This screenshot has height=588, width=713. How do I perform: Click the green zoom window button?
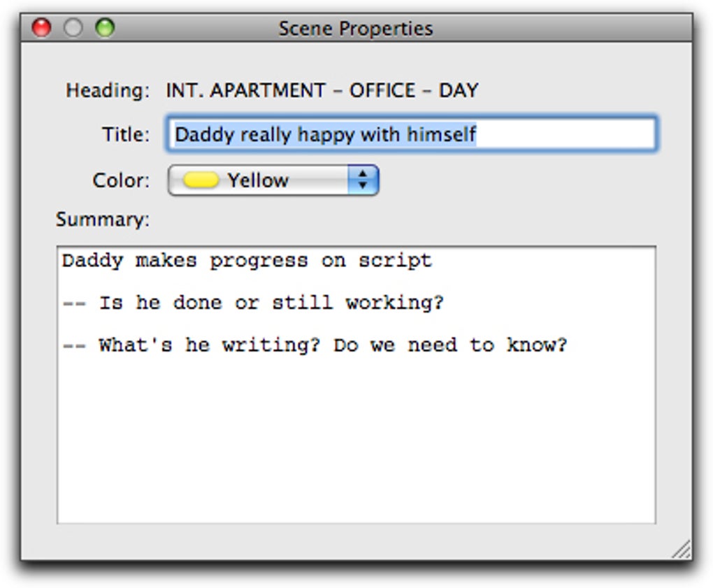click(x=105, y=29)
